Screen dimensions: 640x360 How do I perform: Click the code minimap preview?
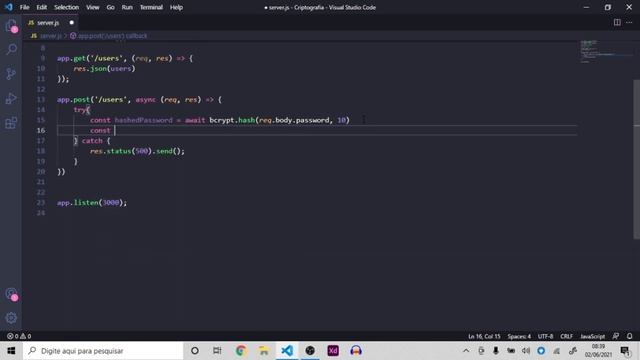(x=606, y=51)
